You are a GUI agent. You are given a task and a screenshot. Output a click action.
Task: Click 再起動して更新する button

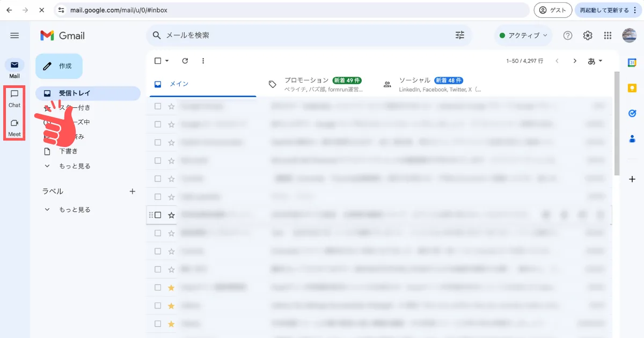pos(609,10)
